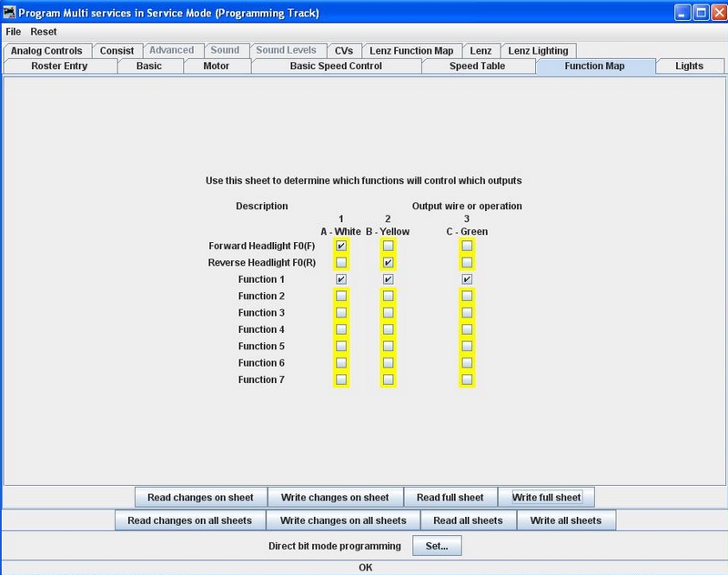Viewport: 728px width, 575px height.
Task: Click Write full sheet button
Action: point(546,497)
